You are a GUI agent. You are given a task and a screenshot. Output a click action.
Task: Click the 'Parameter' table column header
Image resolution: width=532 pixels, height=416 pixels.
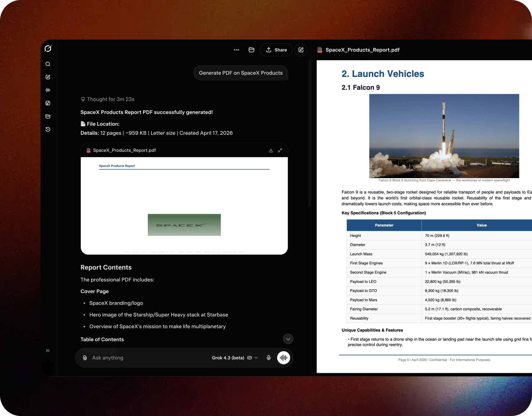coord(384,225)
